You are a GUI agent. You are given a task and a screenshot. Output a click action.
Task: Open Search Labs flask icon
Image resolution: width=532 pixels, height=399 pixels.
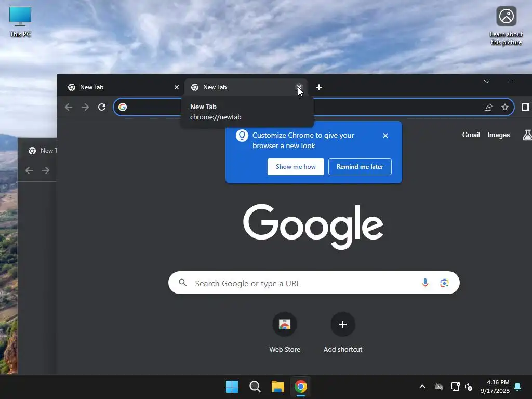(527, 135)
